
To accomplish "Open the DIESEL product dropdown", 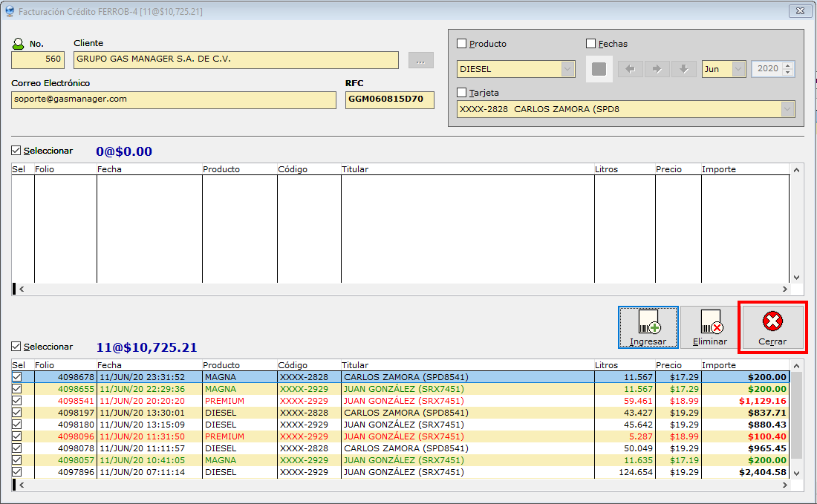I will 568,69.
